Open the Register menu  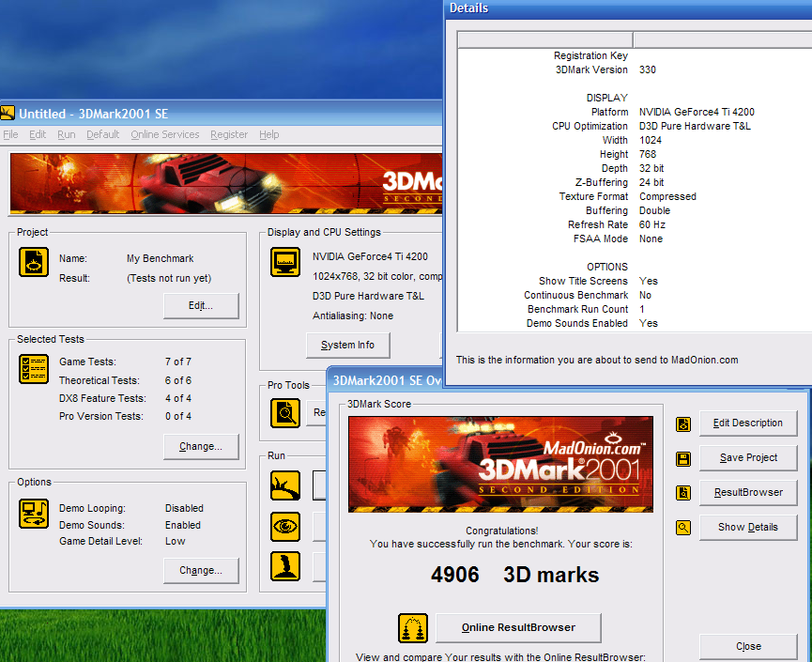pos(229,134)
